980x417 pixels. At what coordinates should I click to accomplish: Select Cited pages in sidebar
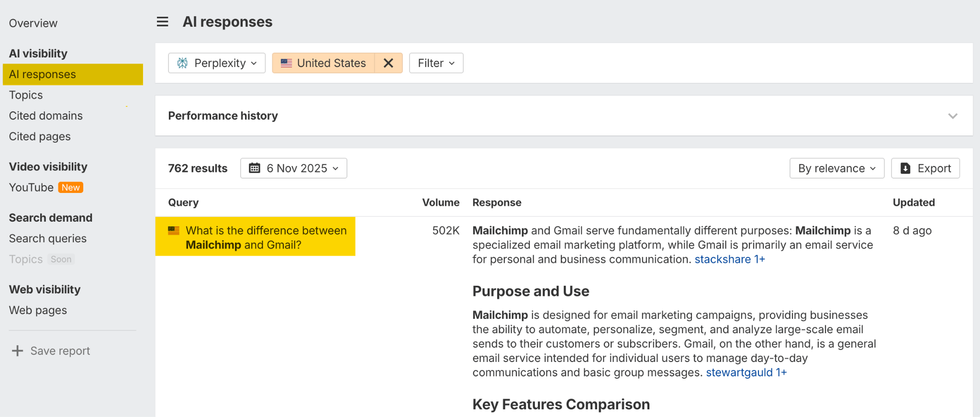(40, 136)
